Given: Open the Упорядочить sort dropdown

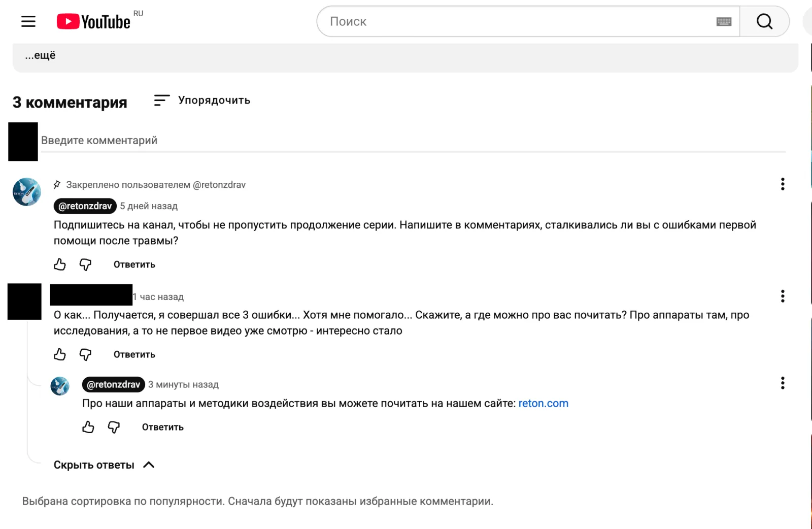Looking at the screenshot, I should click(x=202, y=101).
